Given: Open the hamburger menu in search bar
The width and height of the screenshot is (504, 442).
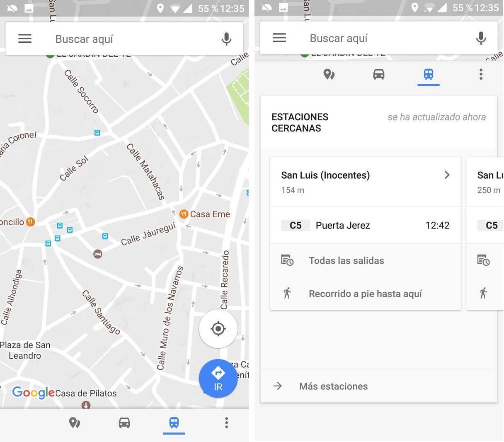Looking at the screenshot, I should coord(25,39).
